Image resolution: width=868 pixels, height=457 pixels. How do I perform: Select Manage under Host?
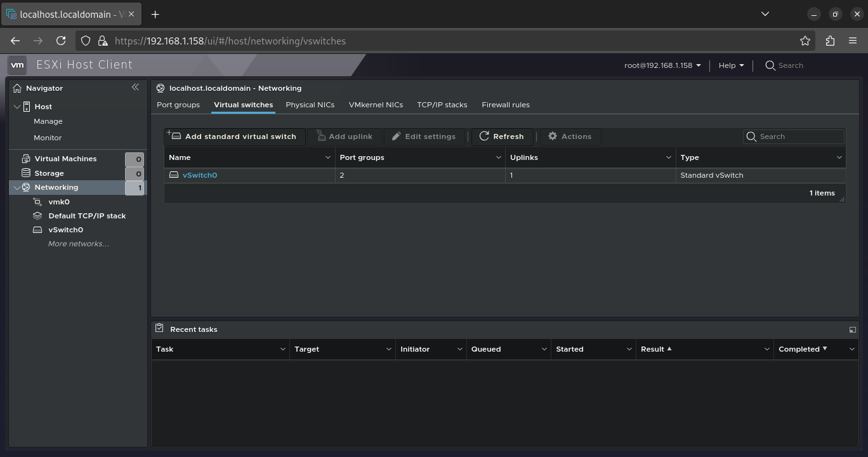[48, 121]
